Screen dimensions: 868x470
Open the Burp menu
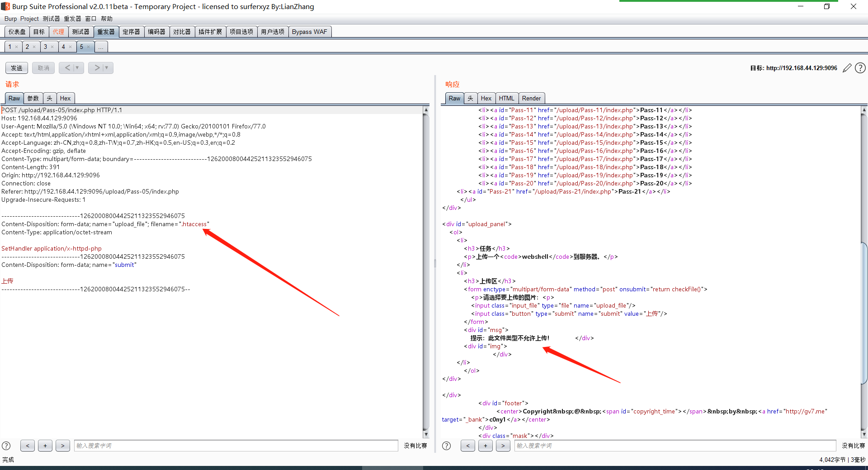click(10, 19)
